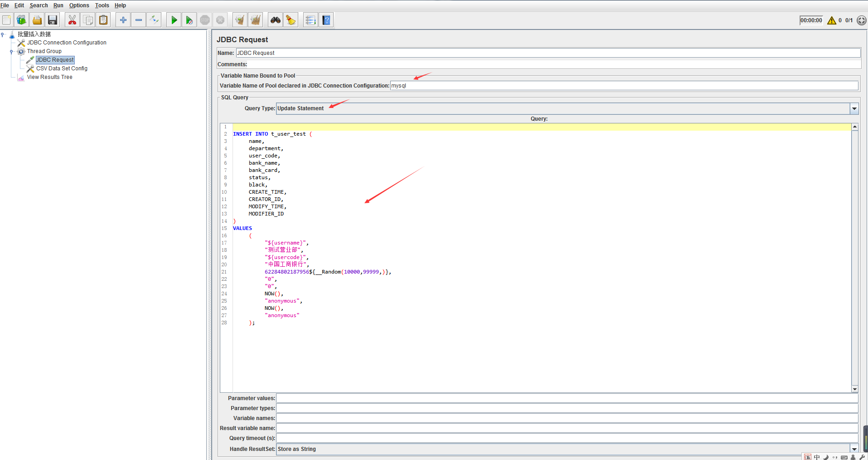Open the Run menu

click(58, 5)
